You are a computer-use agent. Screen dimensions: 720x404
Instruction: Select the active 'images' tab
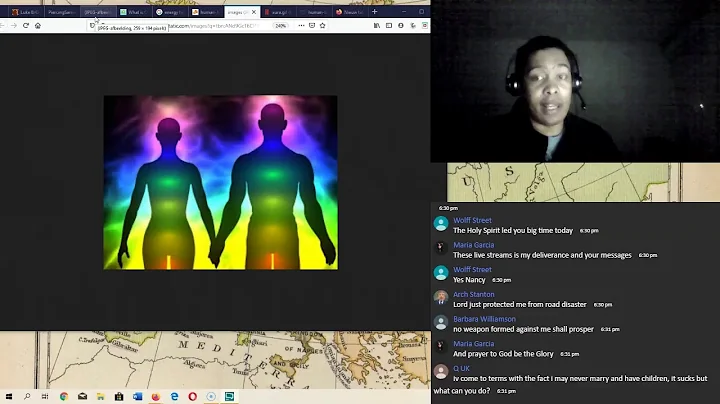point(242,12)
